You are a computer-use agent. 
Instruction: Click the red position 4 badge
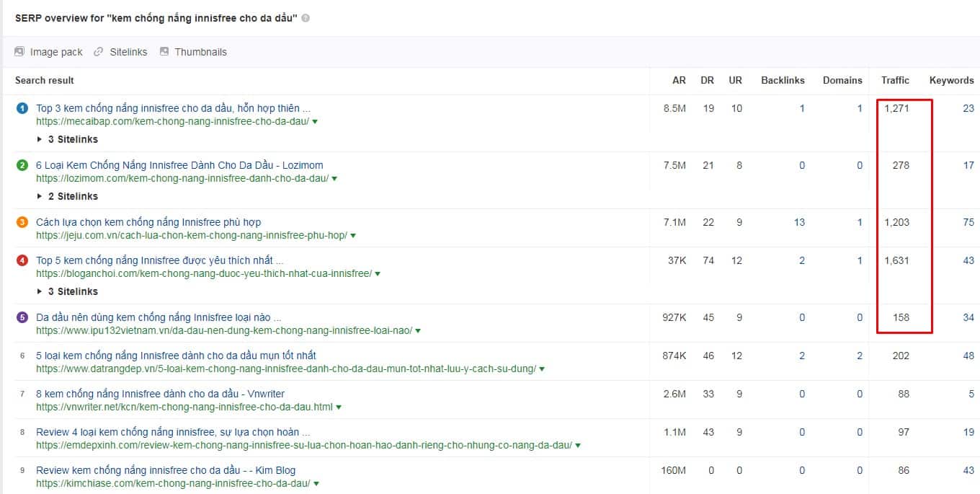[22, 260]
